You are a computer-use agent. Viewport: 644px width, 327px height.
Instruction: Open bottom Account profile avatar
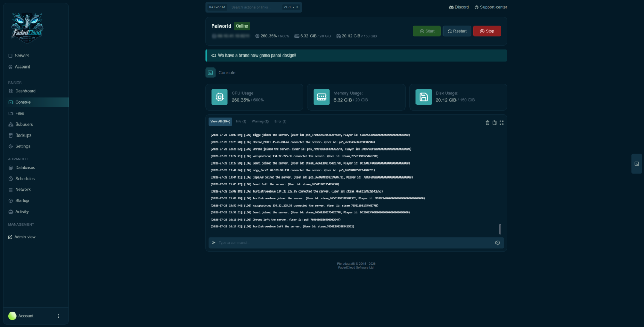(12, 316)
